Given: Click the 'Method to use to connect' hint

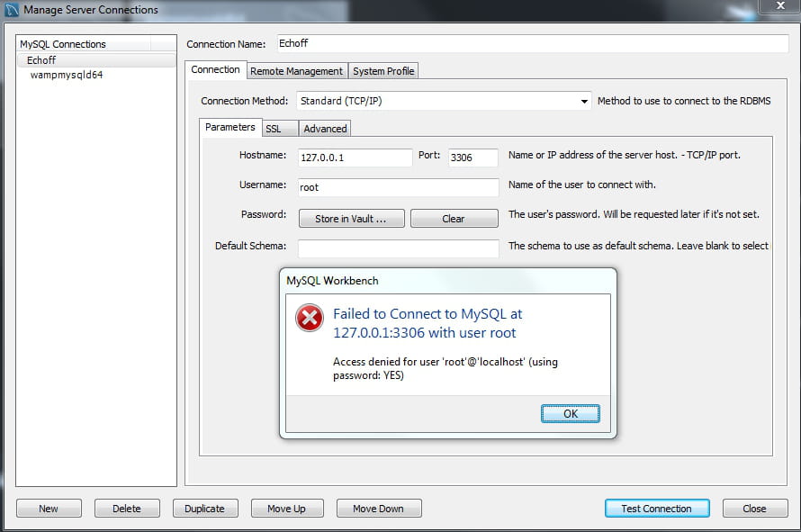Looking at the screenshot, I should [684, 101].
